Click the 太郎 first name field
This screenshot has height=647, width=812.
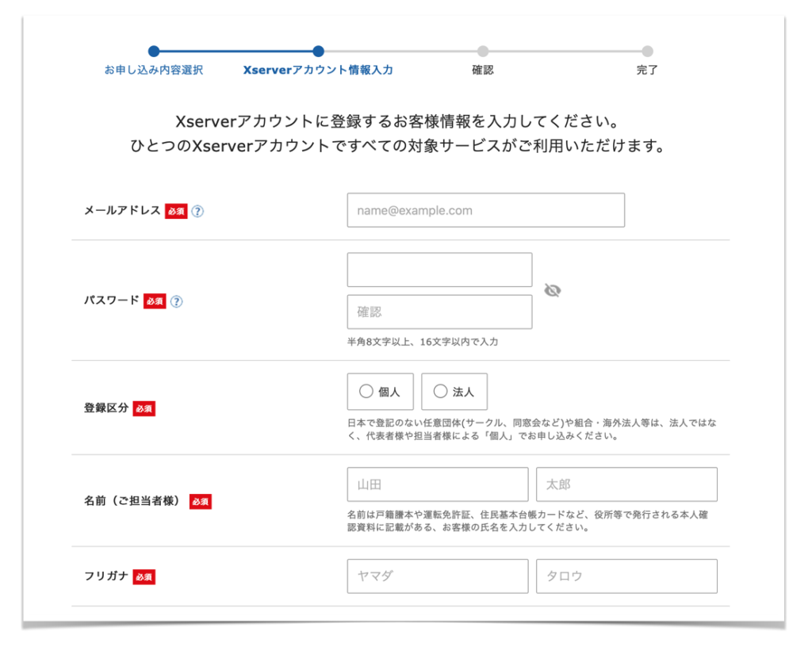(x=626, y=484)
